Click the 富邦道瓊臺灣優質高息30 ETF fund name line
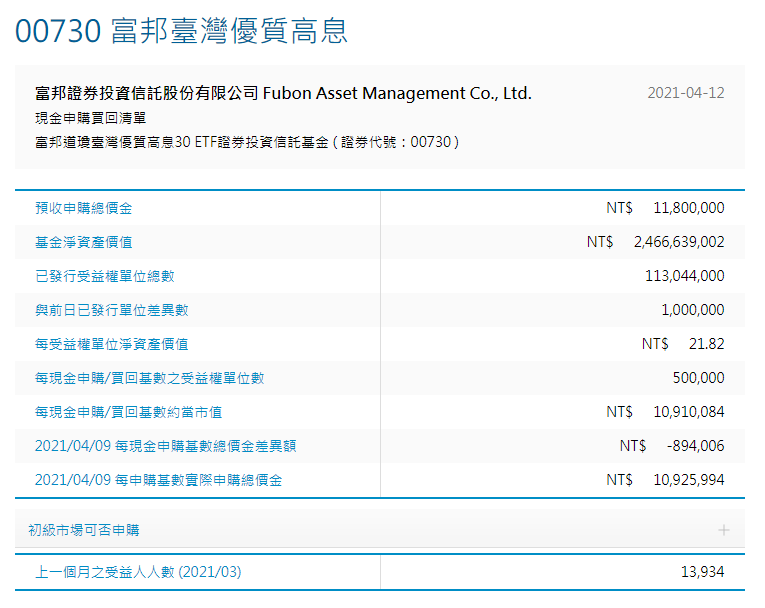The width and height of the screenshot is (765, 608). [247, 142]
